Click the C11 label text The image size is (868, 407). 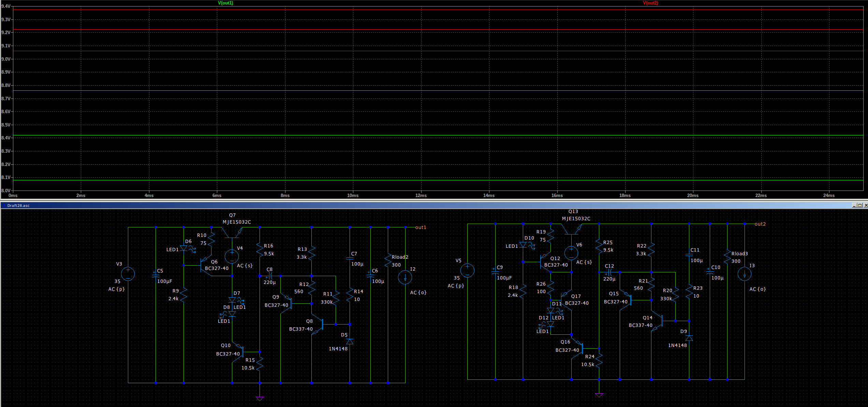click(695, 250)
